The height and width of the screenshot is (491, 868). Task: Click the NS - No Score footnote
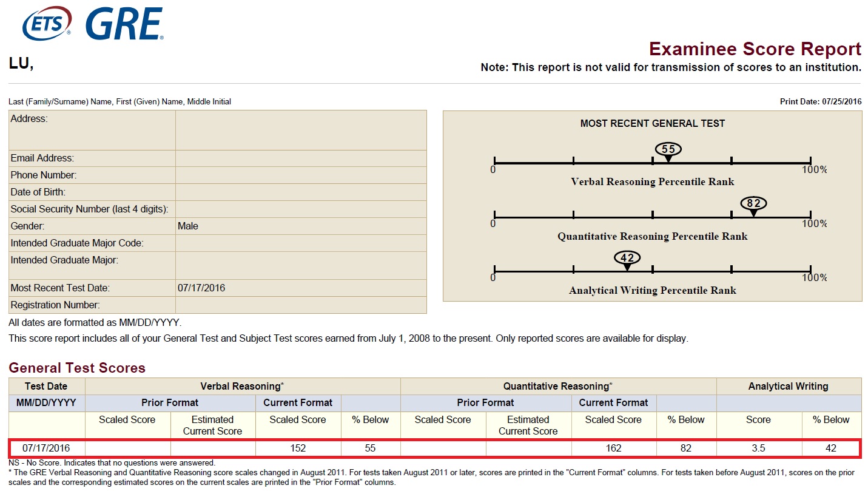tap(112, 463)
